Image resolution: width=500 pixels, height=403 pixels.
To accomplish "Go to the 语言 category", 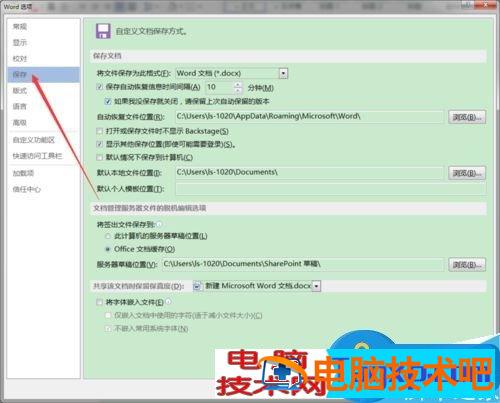I will (20, 106).
